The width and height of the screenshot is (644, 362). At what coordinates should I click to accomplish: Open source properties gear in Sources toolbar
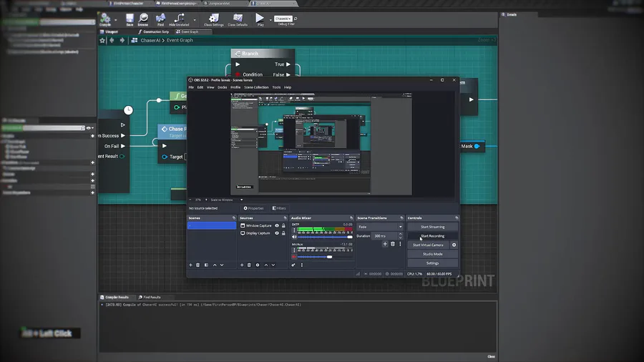tap(258, 265)
